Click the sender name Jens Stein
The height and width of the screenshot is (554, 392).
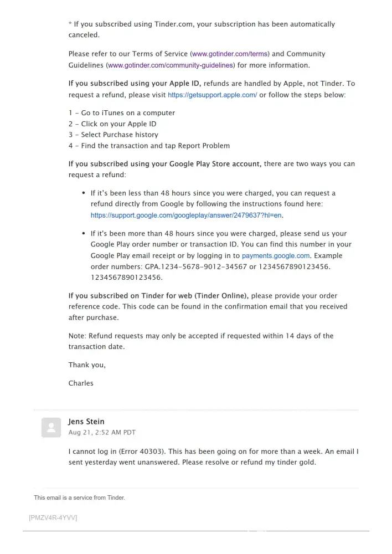[86, 422]
